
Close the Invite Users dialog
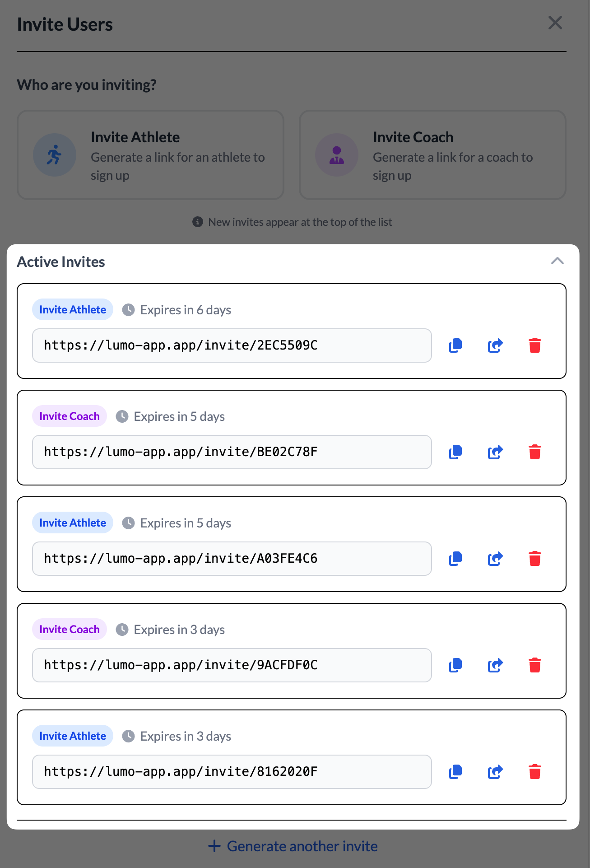[555, 23]
